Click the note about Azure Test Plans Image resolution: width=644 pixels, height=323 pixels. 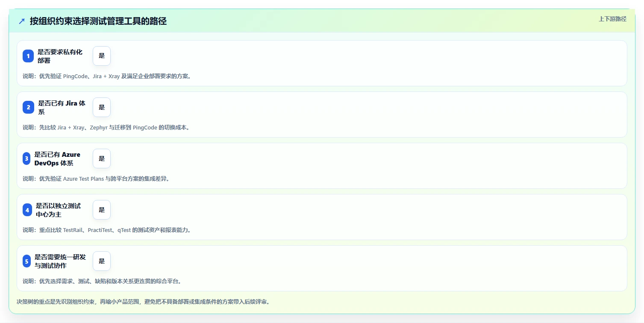[x=97, y=179]
